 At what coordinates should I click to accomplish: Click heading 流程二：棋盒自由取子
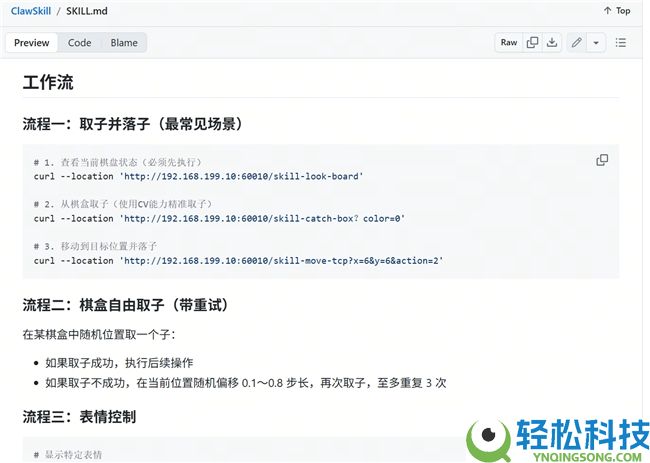click(126, 305)
